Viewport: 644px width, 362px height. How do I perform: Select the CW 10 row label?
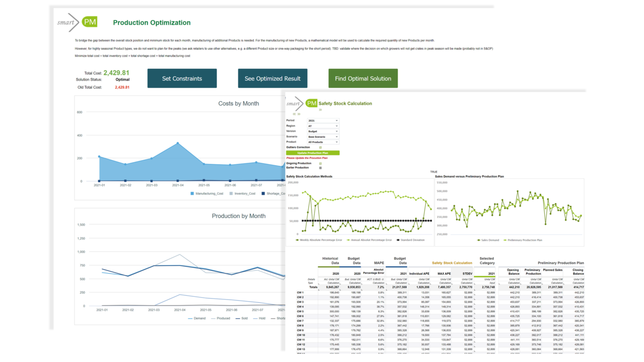(x=301, y=335)
